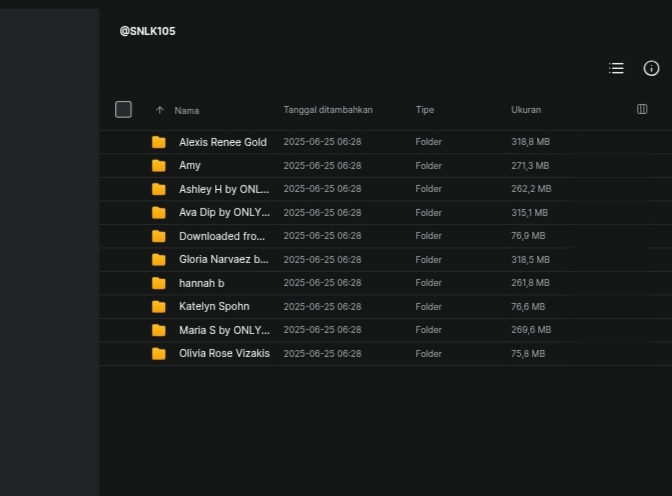Image resolution: width=672 pixels, height=496 pixels.
Task: Select the Downloaded fro... name
Action: [222, 236]
